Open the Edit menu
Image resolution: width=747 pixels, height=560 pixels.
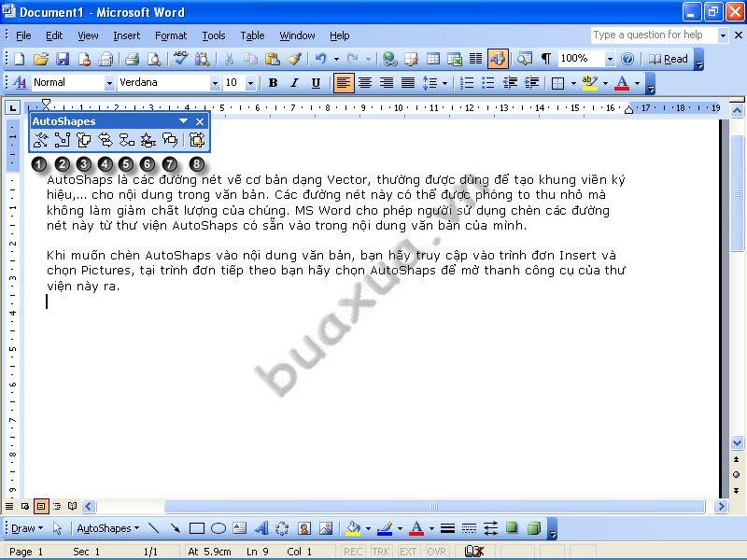coord(54,35)
